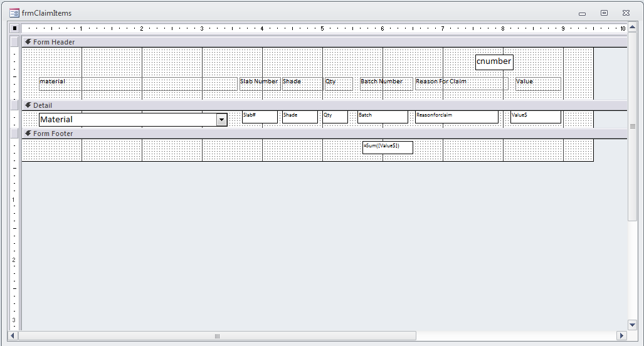Select the Shade label in header
Screen dimensions: 644x346
click(302, 84)
